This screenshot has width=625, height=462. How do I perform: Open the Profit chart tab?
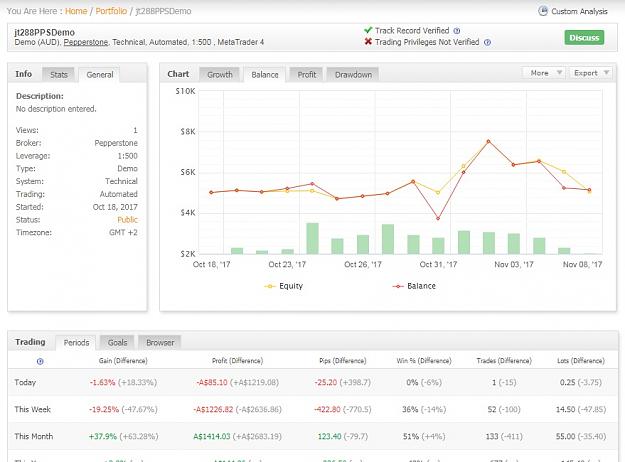[307, 75]
